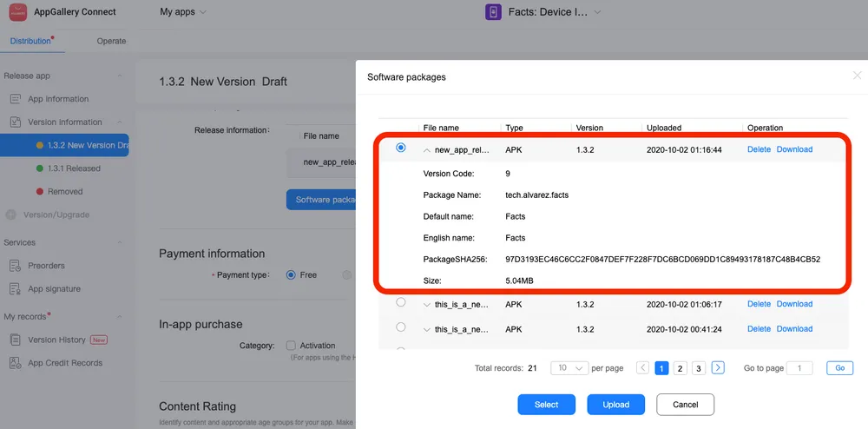The width and height of the screenshot is (868, 429).
Task: Collapse the Services section
Action: 119,242
